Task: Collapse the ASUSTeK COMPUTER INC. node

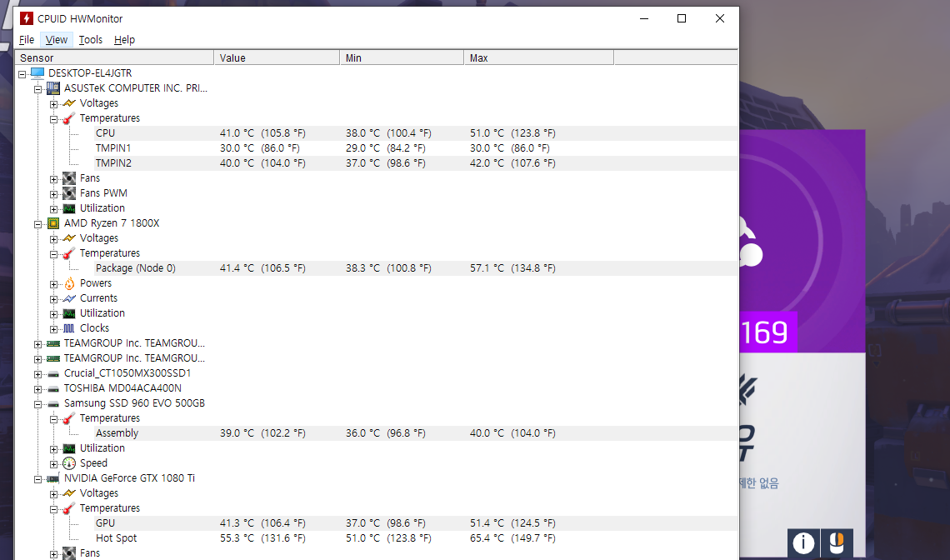Action: [x=38, y=89]
